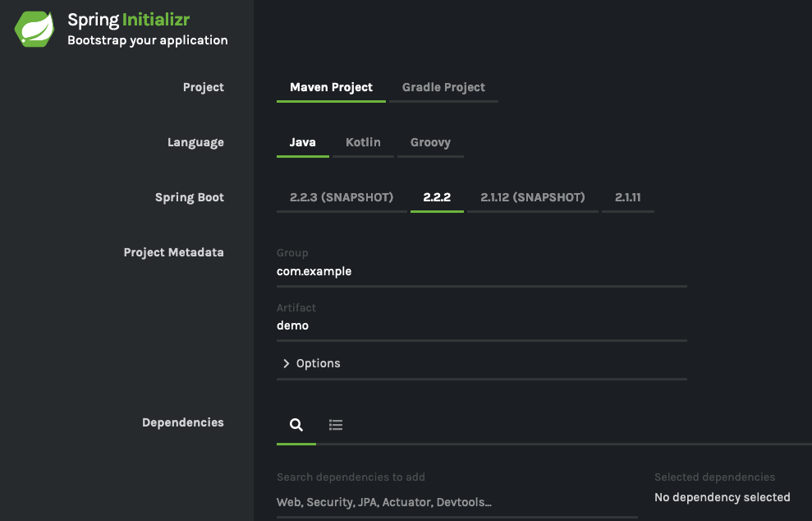Select Kotlin as the language

363,142
